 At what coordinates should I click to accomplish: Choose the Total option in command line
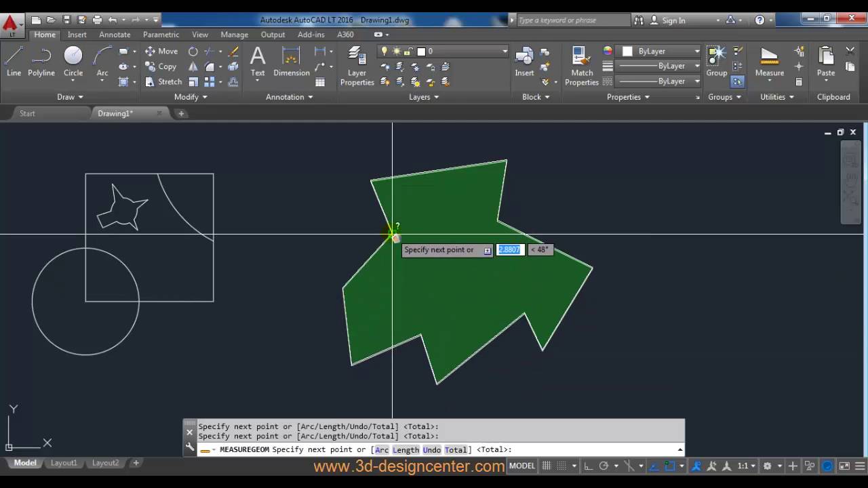[x=456, y=449]
